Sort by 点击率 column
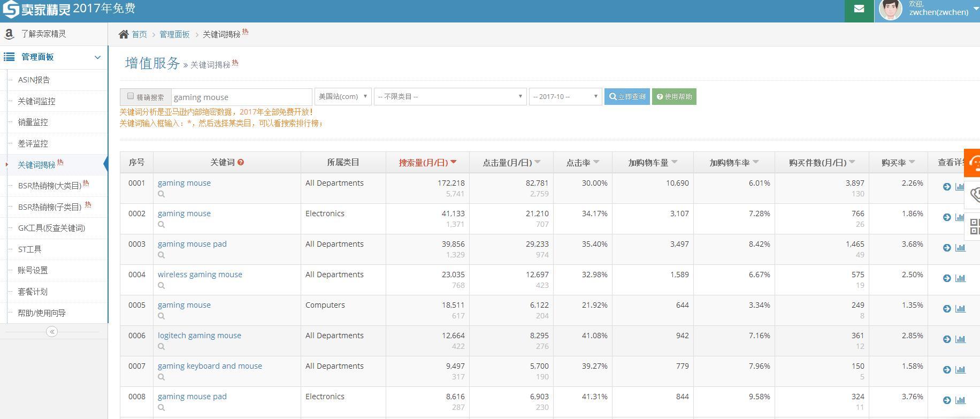The height and width of the screenshot is (419, 980). pyautogui.click(x=583, y=162)
